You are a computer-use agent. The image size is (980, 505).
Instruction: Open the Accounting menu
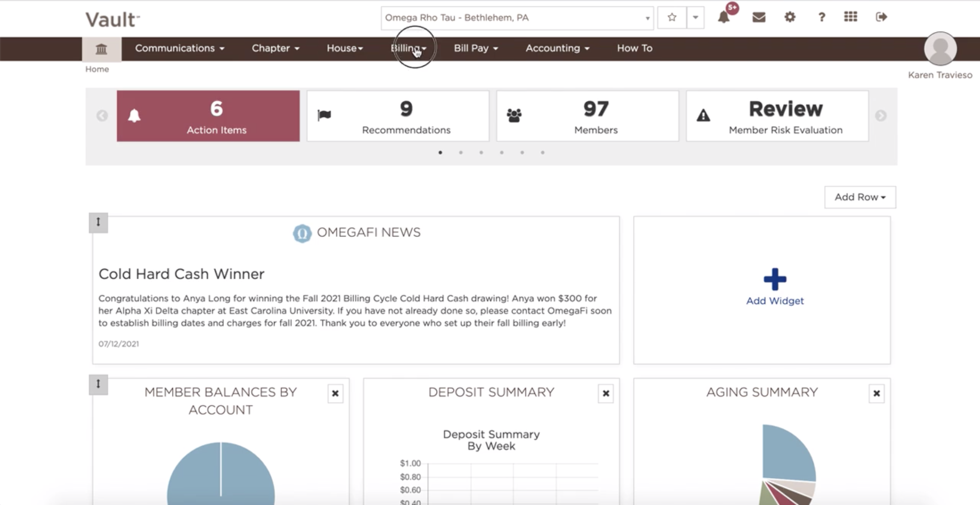point(557,48)
